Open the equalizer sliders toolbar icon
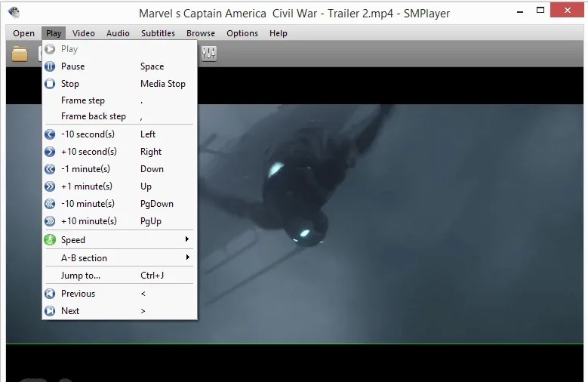This screenshot has width=588, height=382. (209, 54)
